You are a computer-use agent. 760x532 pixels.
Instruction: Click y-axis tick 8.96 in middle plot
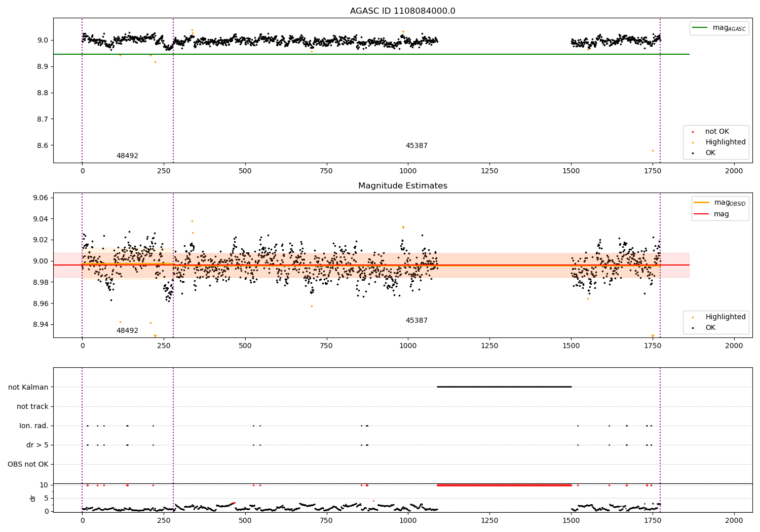pyautogui.click(x=41, y=304)
